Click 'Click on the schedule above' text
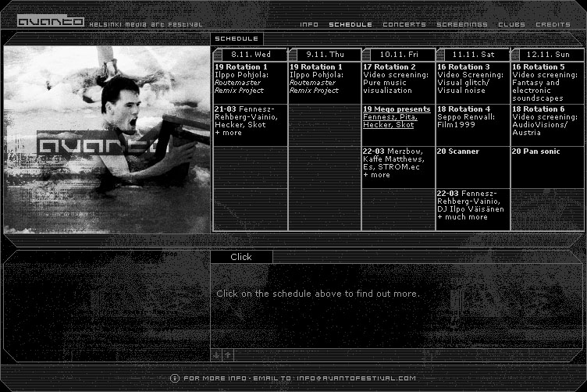The width and height of the screenshot is (587, 392). (318, 294)
